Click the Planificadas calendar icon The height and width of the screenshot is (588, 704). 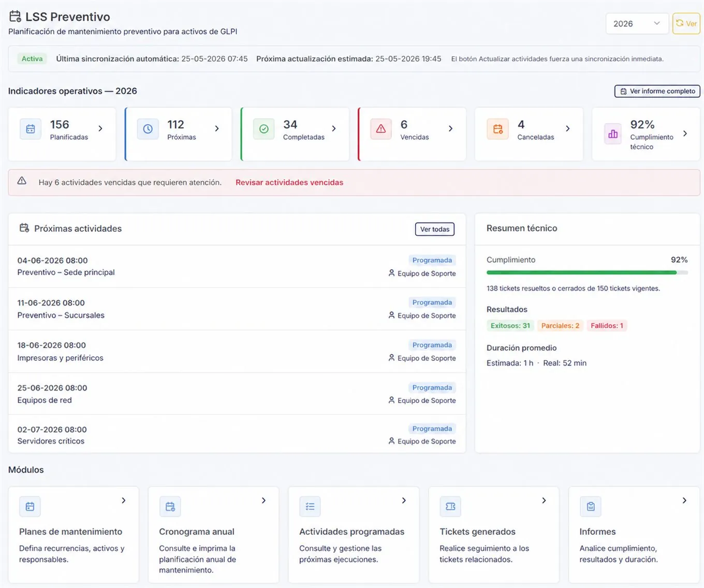coord(31,129)
